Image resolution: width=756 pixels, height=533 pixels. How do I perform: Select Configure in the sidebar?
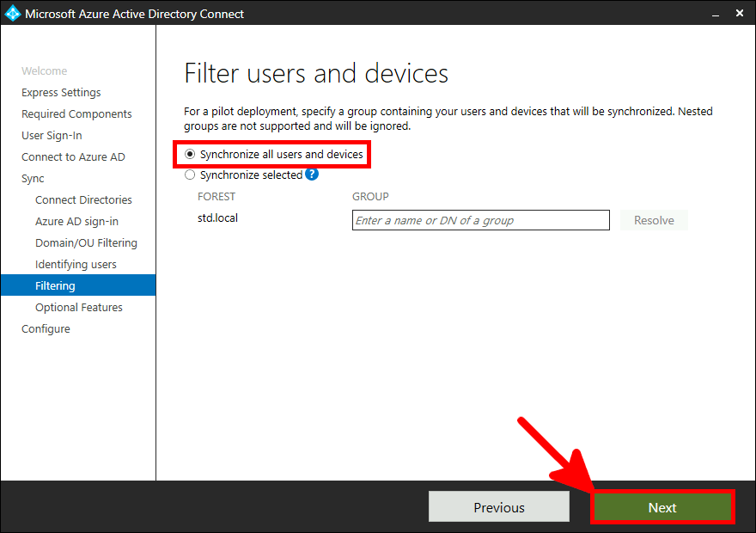click(x=46, y=328)
